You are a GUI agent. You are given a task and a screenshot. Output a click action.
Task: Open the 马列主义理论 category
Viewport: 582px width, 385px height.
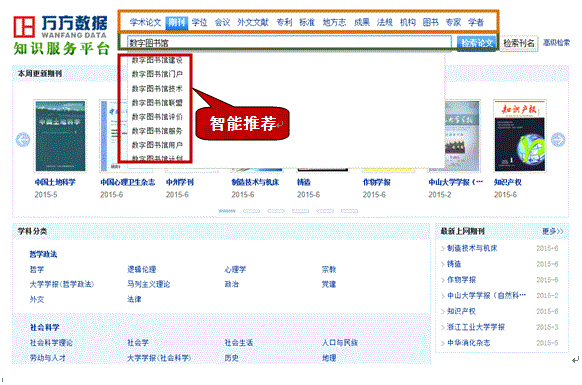pyautogui.click(x=148, y=284)
